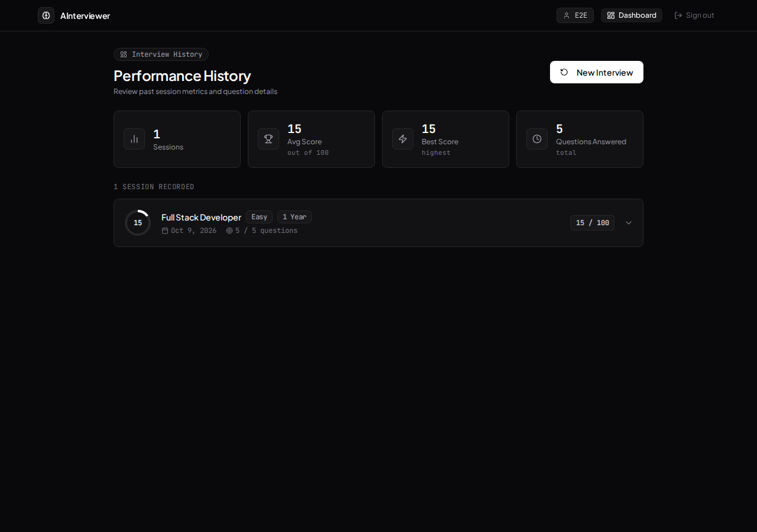Viewport: 757px width, 532px height.
Task: Sign out of the account
Action: [694, 15]
